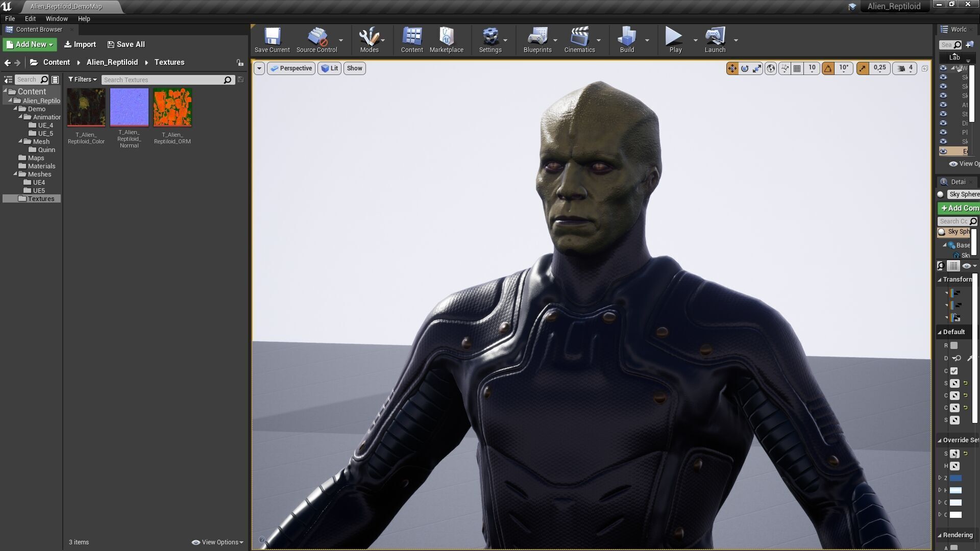Click the Save All button

click(x=126, y=44)
